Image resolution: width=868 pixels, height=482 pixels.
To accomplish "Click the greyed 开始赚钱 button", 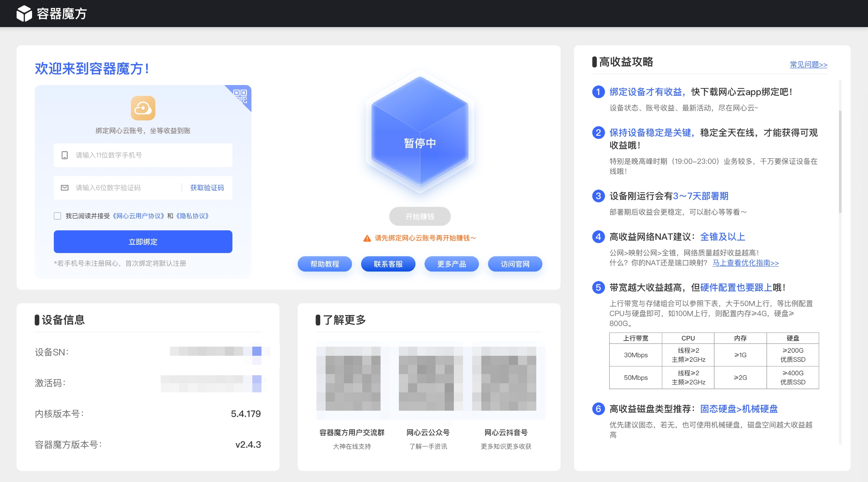I will pyautogui.click(x=420, y=216).
